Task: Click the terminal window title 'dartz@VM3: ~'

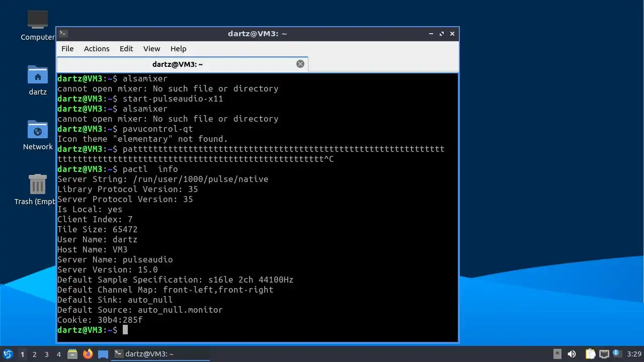Action: (257, 34)
